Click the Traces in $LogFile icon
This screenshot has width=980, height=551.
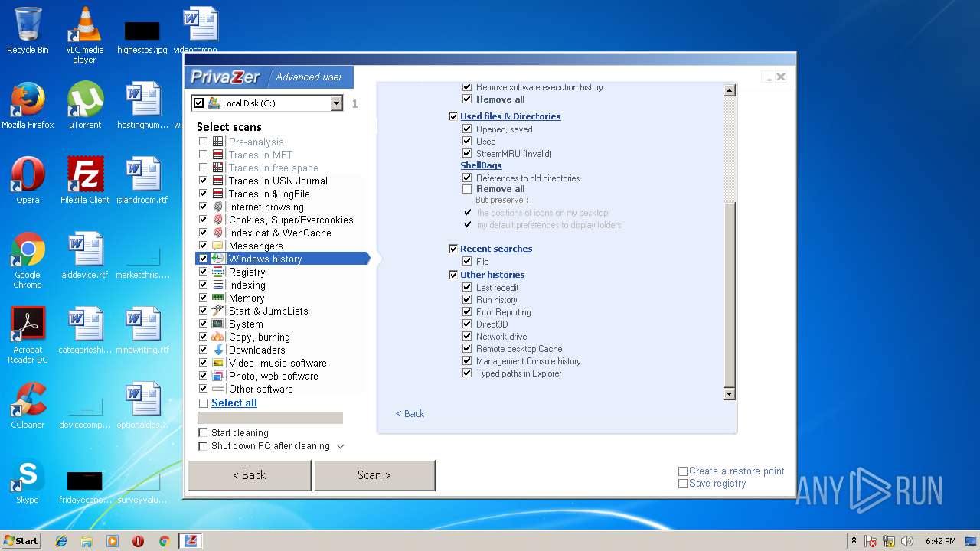218,194
